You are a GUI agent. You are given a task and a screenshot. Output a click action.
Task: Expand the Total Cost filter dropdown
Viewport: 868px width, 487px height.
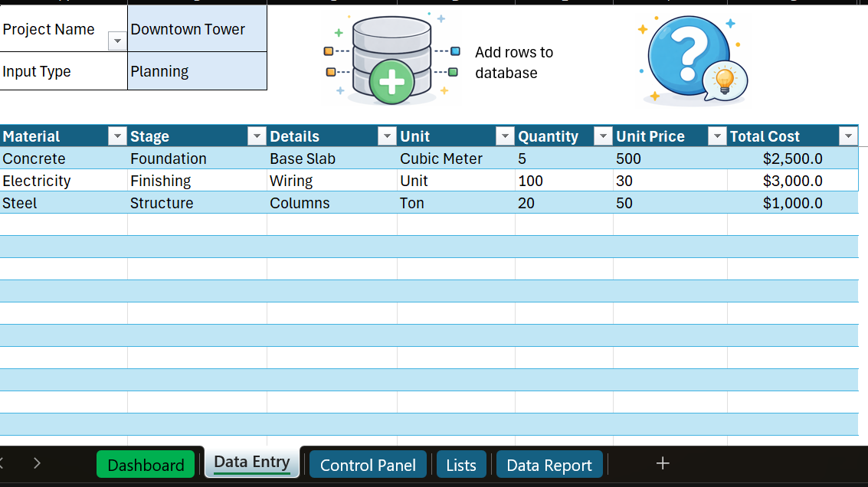(x=848, y=137)
